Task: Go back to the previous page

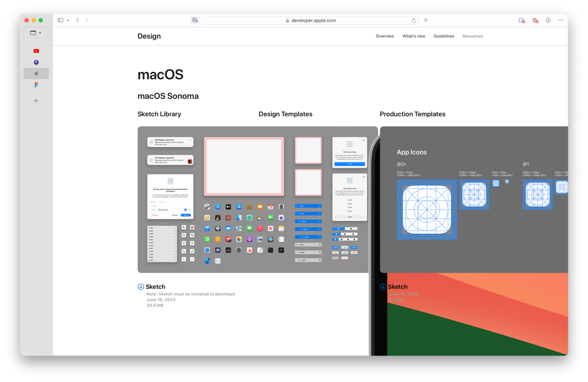Action: (78, 20)
